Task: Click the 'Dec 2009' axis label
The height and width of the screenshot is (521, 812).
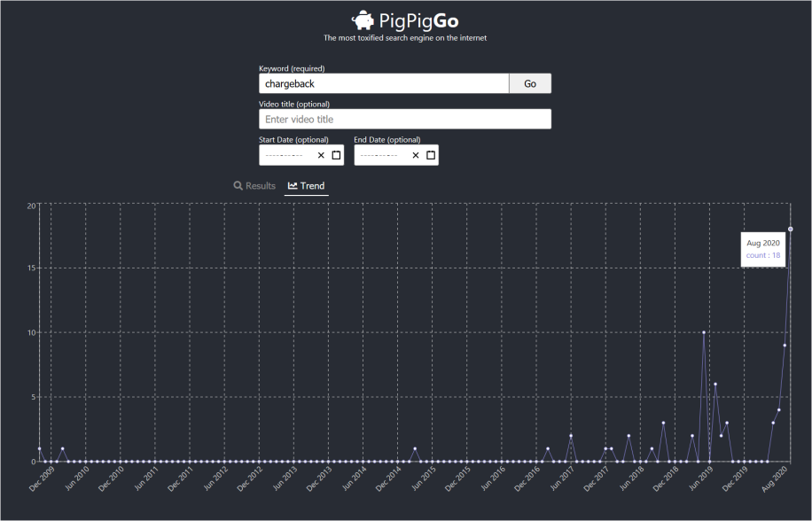Action: pos(42,478)
